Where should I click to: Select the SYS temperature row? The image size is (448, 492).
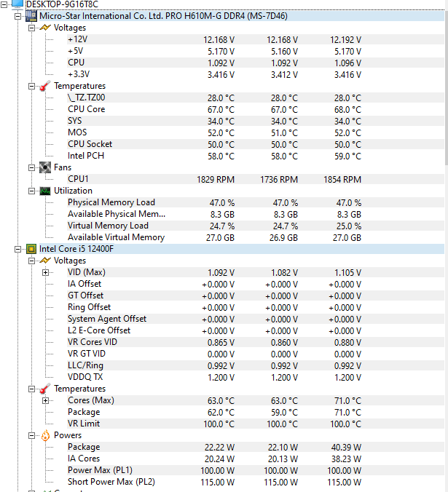pos(255,121)
